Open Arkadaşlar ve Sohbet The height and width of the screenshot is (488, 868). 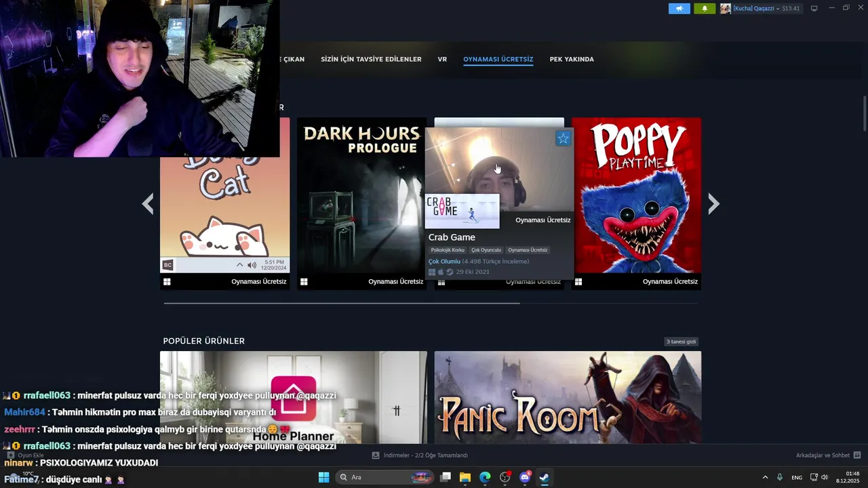click(x=823, y=455)
